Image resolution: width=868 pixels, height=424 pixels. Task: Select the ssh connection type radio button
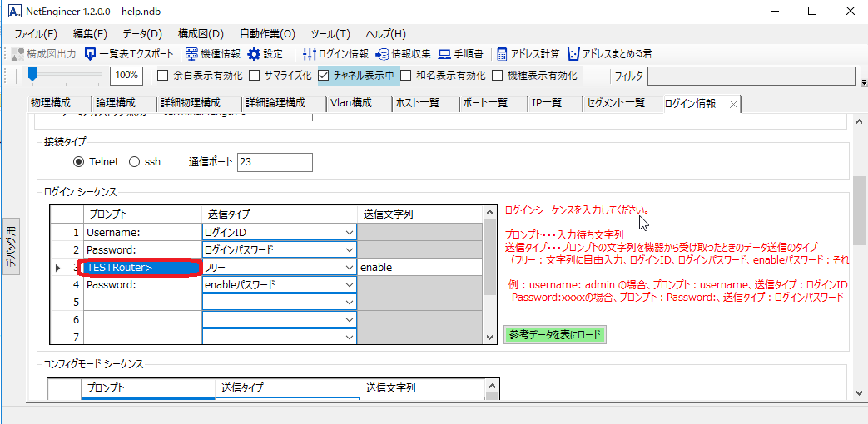point(135,162)
